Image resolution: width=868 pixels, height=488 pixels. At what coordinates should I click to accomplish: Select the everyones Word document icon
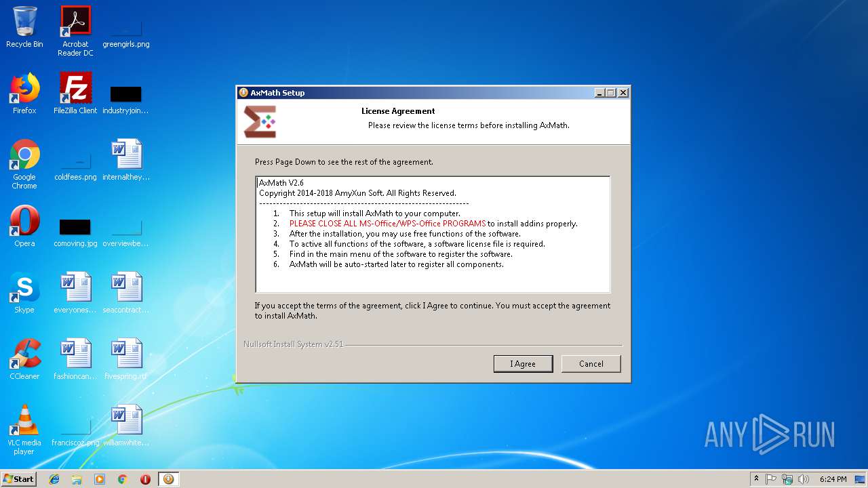coord(75,293)
